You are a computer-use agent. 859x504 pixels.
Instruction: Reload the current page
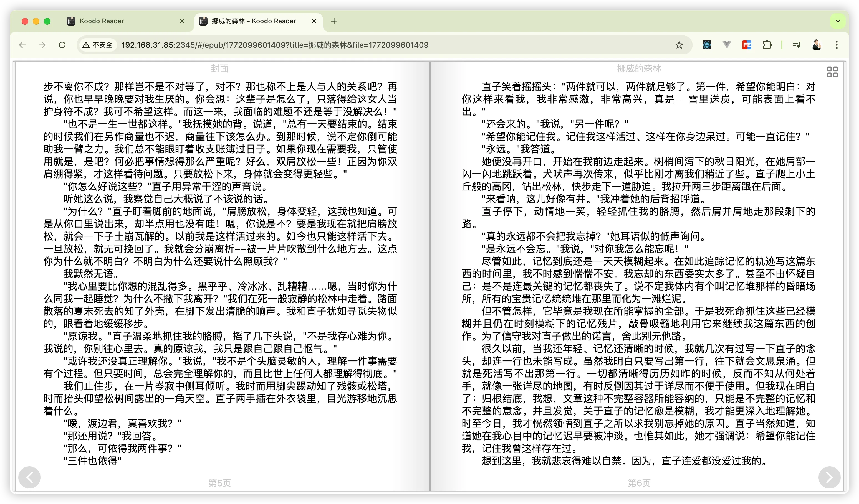62,45
